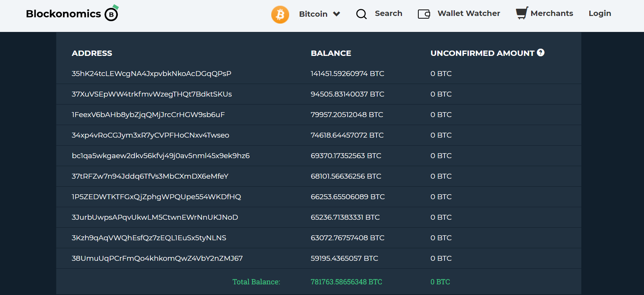Select balance 63072.76757408 BTC

[347, 238]
